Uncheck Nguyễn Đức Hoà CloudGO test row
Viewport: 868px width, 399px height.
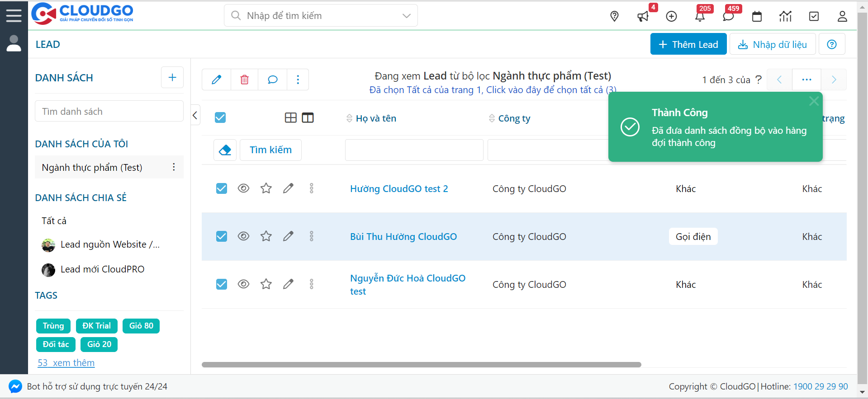222,284
